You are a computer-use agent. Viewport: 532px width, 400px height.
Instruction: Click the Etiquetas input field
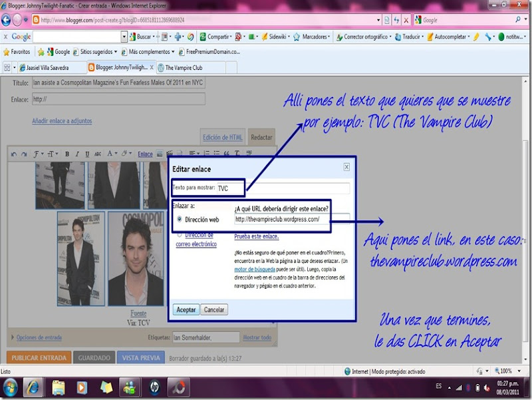[x=205, y=337]
